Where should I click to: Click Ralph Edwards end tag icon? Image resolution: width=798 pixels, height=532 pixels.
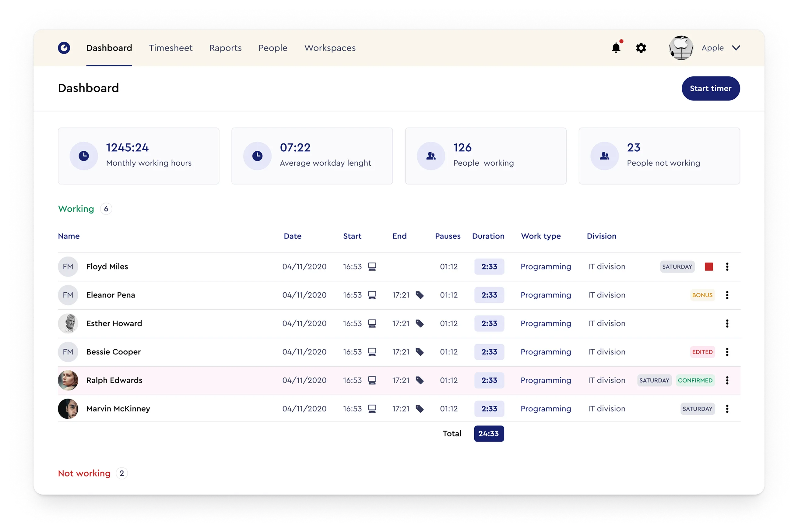coord(420,380)
